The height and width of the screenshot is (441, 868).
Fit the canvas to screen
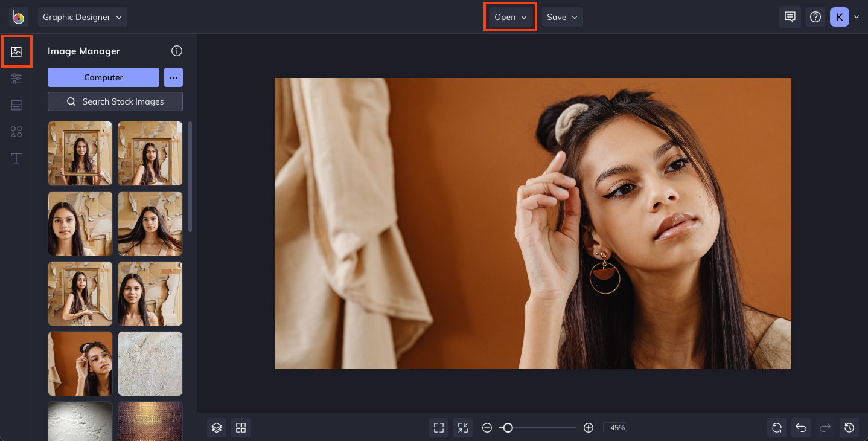tap(438, 428)
